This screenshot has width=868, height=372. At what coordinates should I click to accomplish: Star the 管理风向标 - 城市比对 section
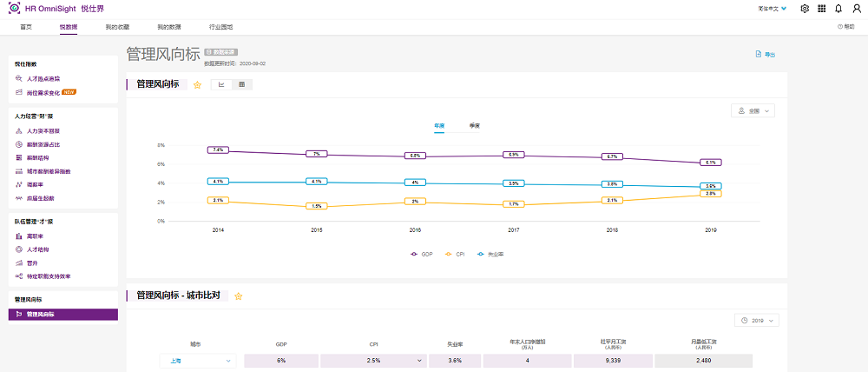pos(239,296)
